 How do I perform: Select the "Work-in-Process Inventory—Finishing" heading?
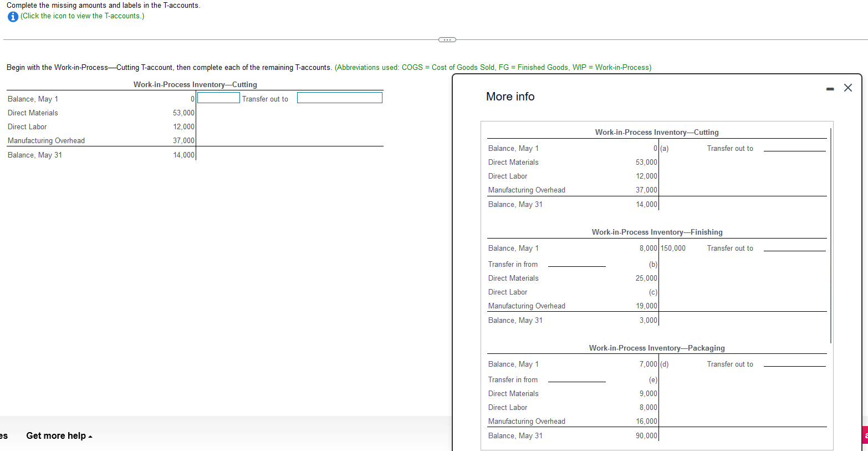[x=657, y=232]
